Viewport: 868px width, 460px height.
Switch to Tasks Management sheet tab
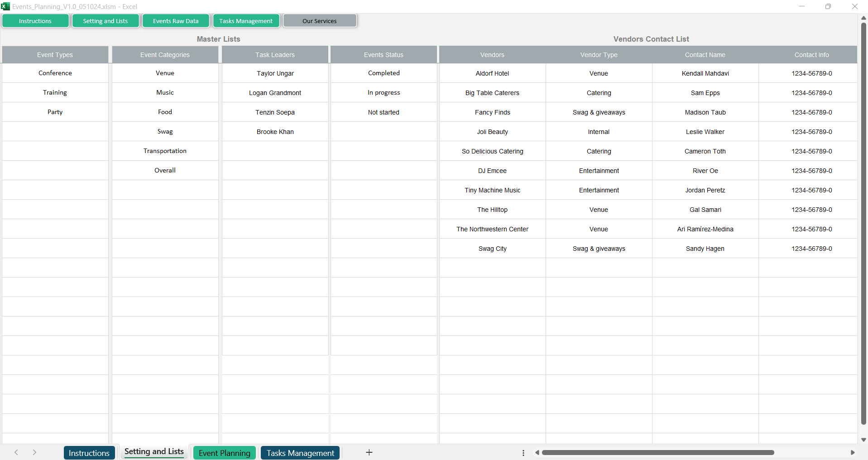300,453
